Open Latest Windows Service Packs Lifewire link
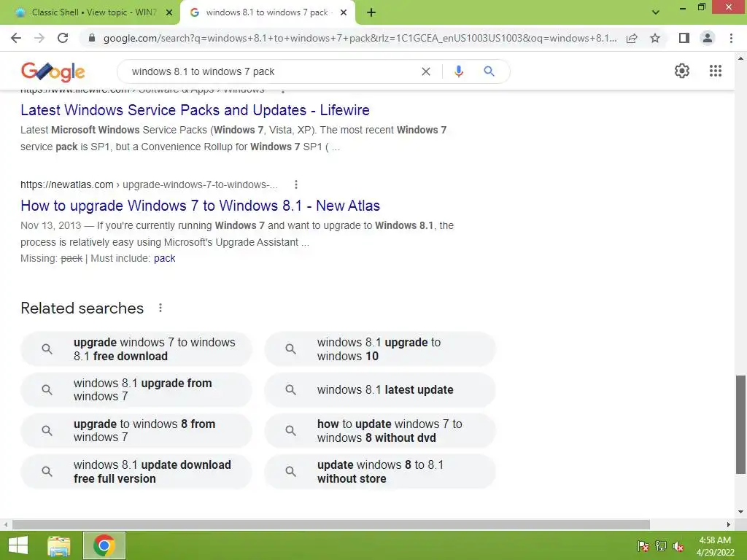The width and height of the screenshot is (747, 560). point(195,110)
